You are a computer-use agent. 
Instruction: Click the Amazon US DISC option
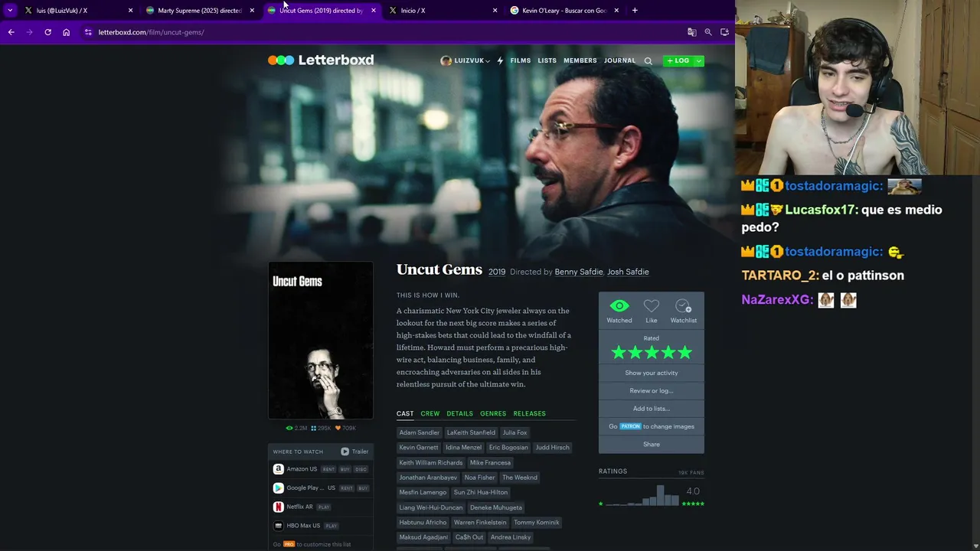(361, 469)
